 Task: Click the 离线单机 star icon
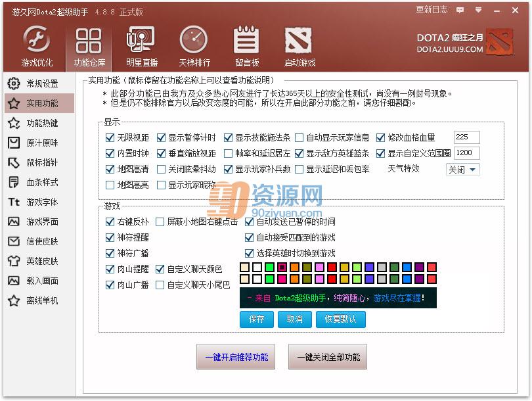point(14,300)
